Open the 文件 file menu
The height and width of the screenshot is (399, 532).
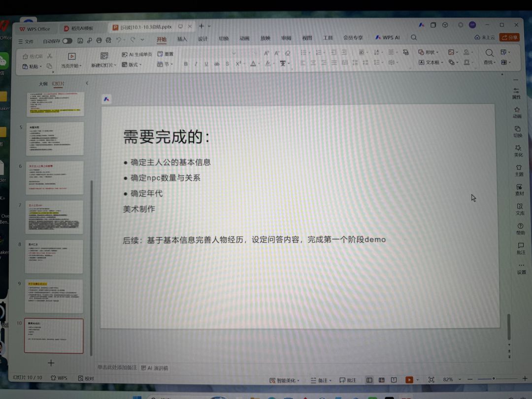pyautogui.click(x=26, y=41)
